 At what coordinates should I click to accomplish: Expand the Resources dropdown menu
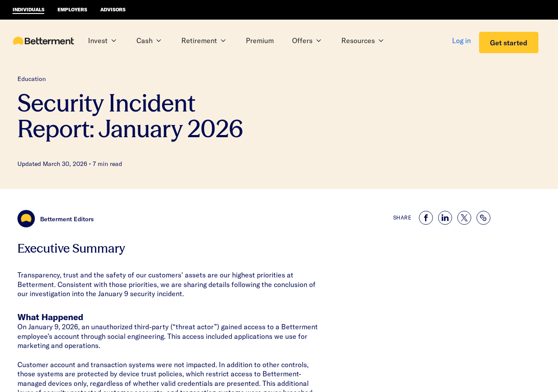tap(363, 41)
